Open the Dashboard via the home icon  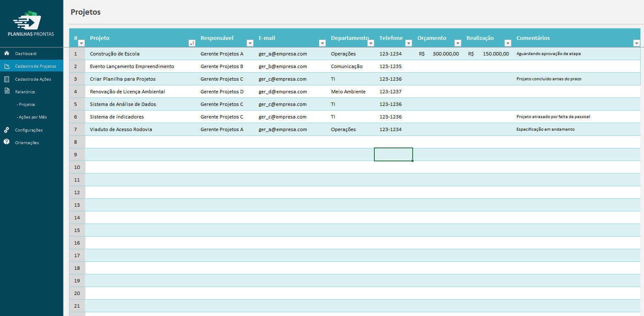click(x=6, y=53)
